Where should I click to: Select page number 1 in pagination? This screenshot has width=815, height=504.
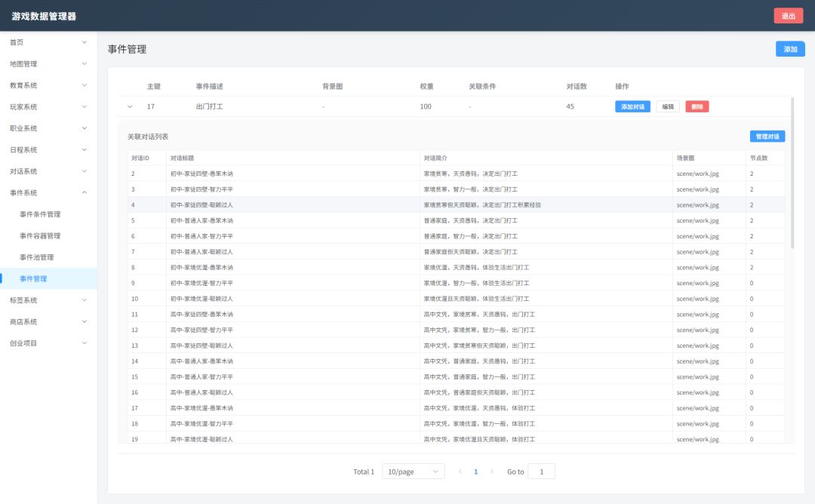pyautogui.click(x=475, y=472)
